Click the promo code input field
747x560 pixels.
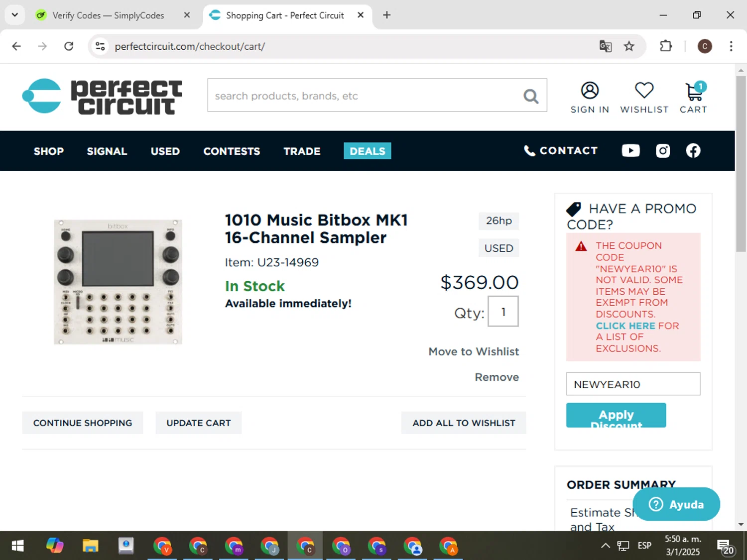(x=633, y=384)
